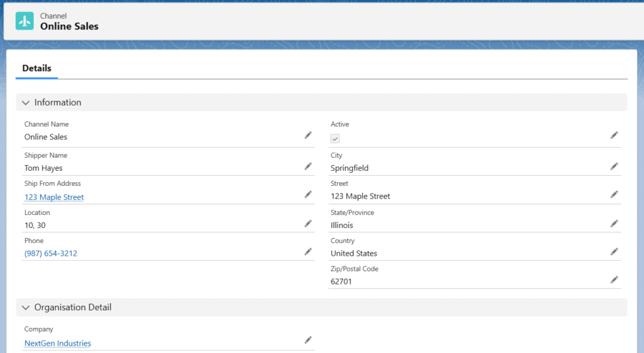
Task: Click the Channel airplane icon in header
Action: (x=25, y=21)
